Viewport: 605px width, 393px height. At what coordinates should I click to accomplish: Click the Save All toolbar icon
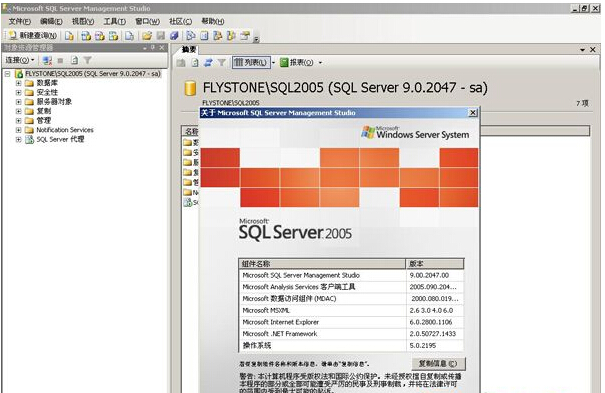coord(174,36)
